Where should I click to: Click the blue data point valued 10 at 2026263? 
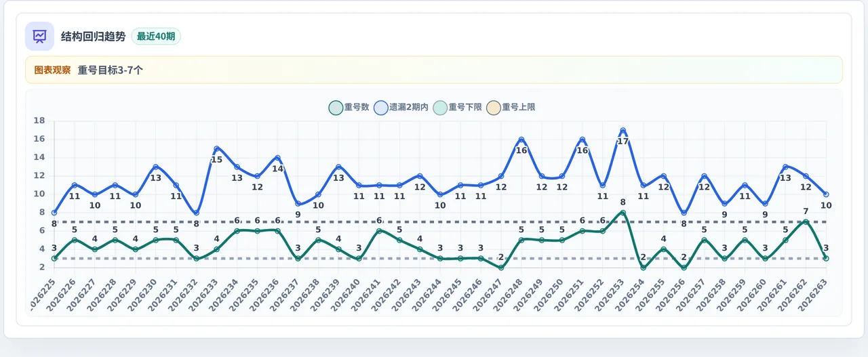826,194
